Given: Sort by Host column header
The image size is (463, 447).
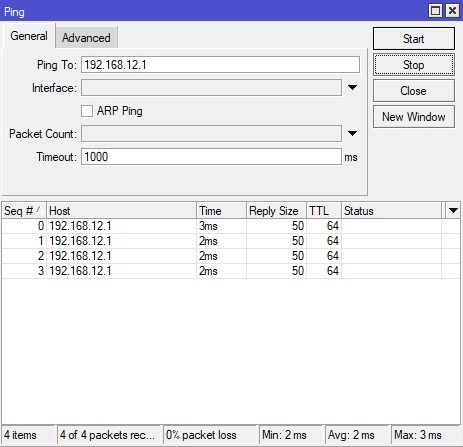Looking at the screenshot, I should [x=121, y=211].
